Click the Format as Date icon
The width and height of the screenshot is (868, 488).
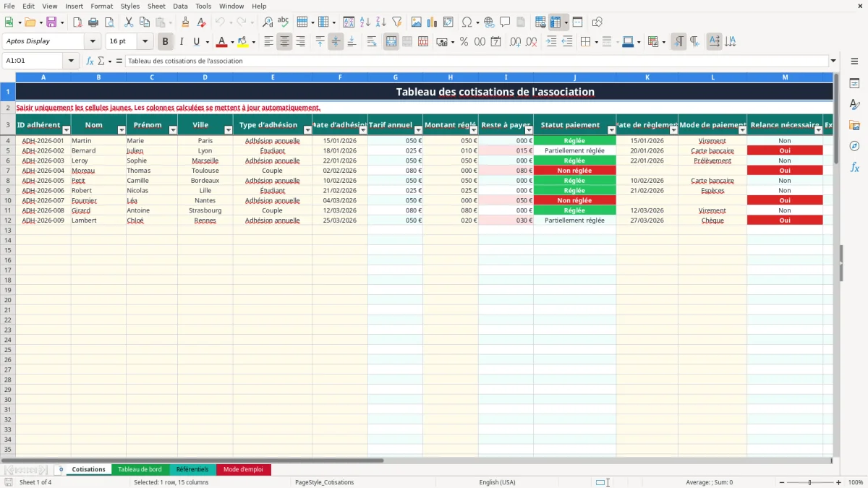click(x=495, y=42)
